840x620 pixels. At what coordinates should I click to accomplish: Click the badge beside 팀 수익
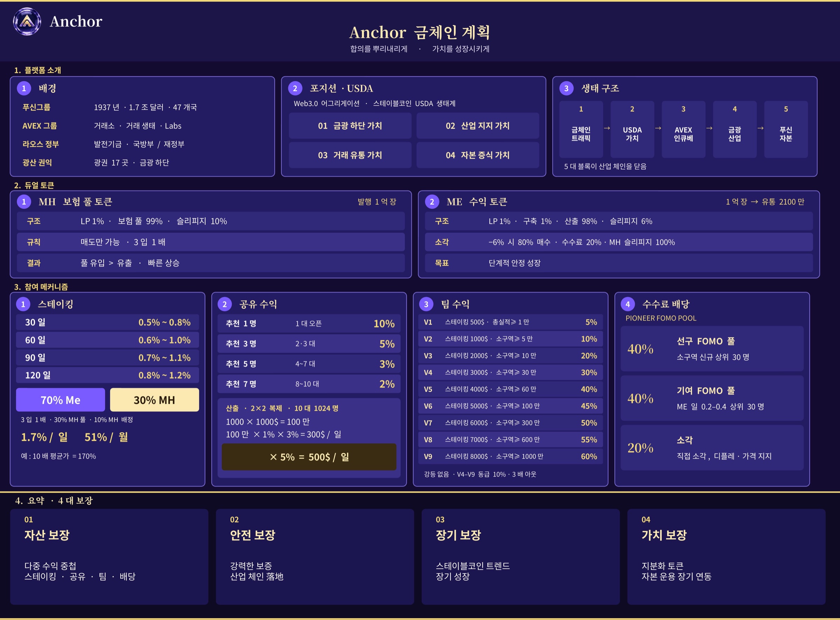click(x=426, y=304)
